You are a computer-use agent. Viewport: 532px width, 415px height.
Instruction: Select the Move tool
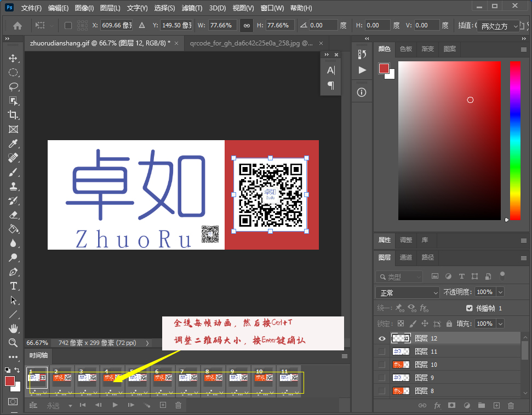point(13,58)
